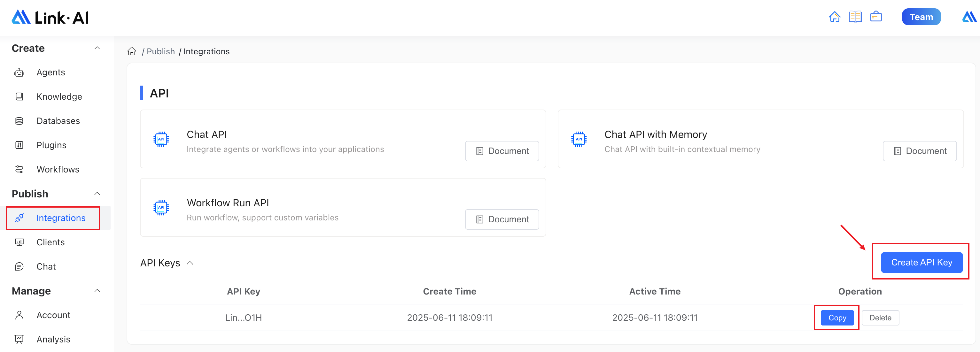Click the Knowledge book icon
This screenshot has width=980, height=352.
pos(19,96)
